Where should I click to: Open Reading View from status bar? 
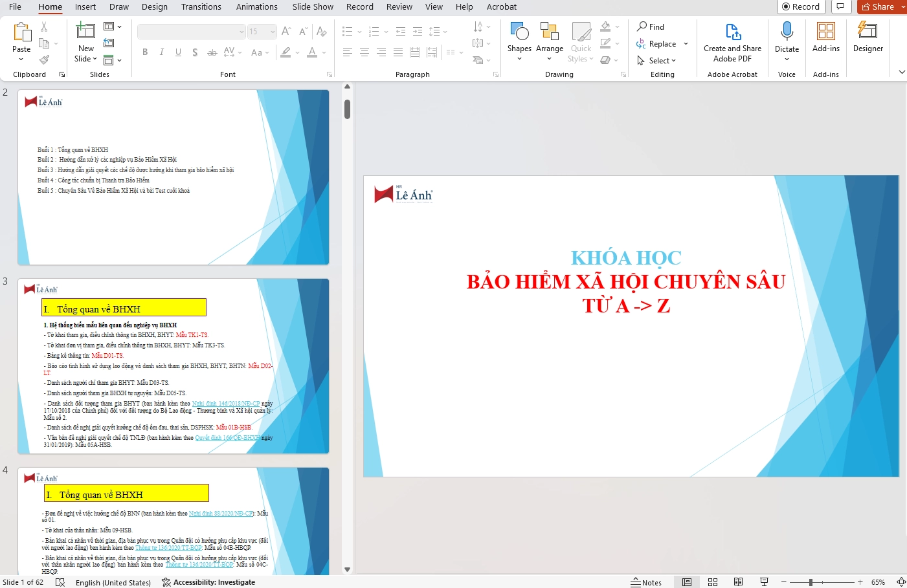pos(738,582)
